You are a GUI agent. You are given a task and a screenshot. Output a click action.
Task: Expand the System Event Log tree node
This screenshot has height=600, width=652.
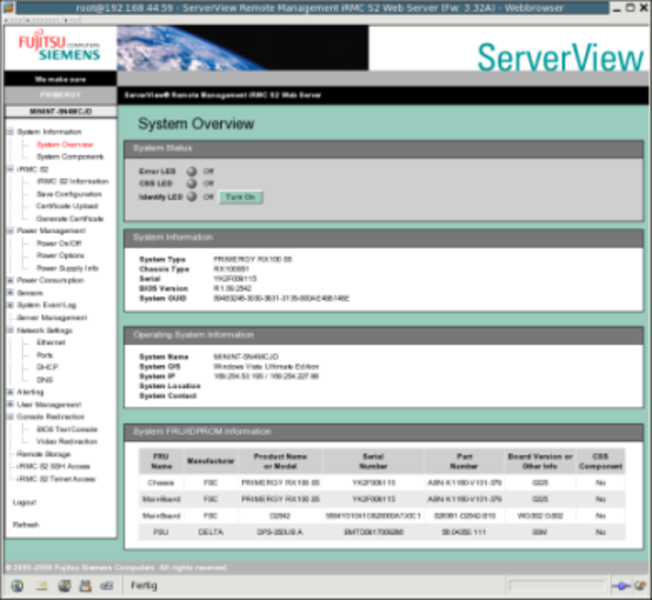[x=11, y=305]
